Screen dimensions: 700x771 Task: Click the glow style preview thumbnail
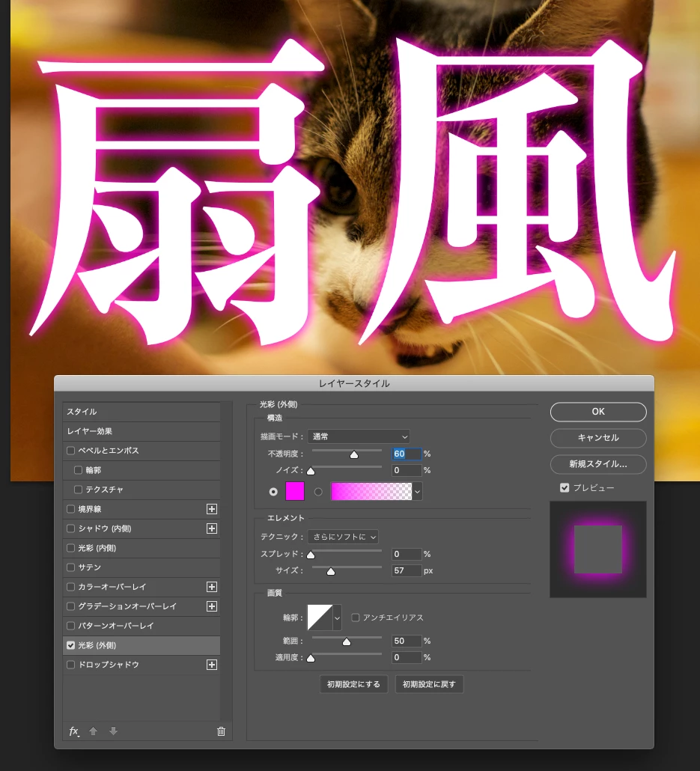[x=598, y=549]
